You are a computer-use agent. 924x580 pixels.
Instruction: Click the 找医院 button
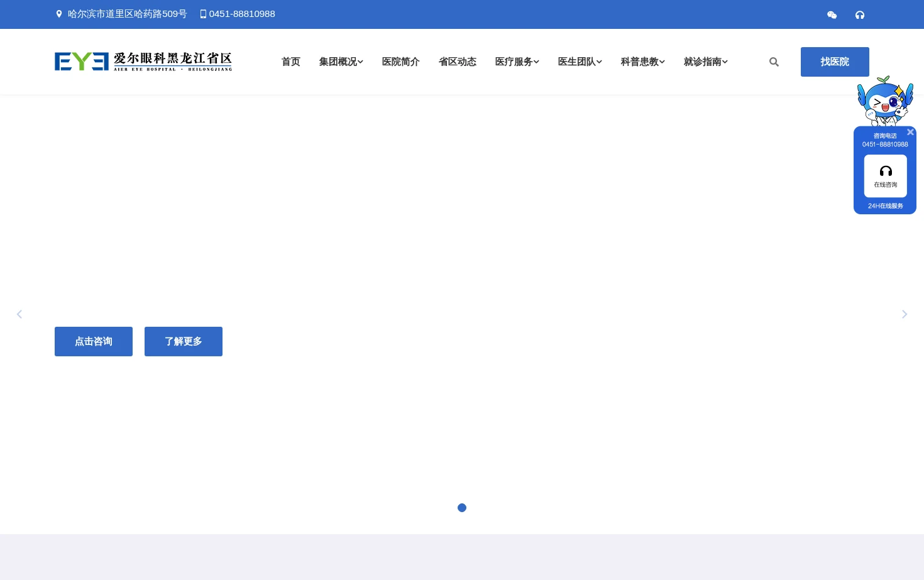pyautogui.click(x=835, y=62)
